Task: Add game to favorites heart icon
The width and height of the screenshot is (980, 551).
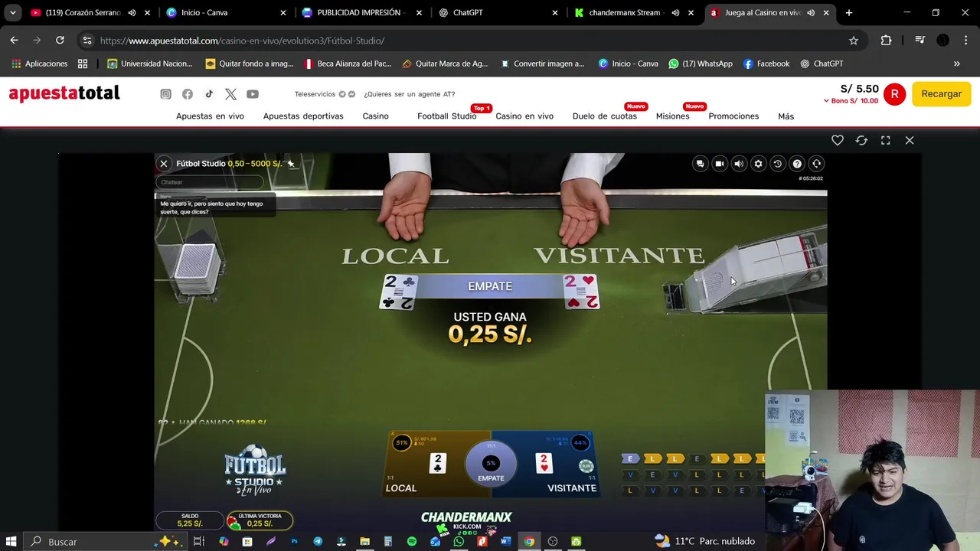Action: point(838,140)
